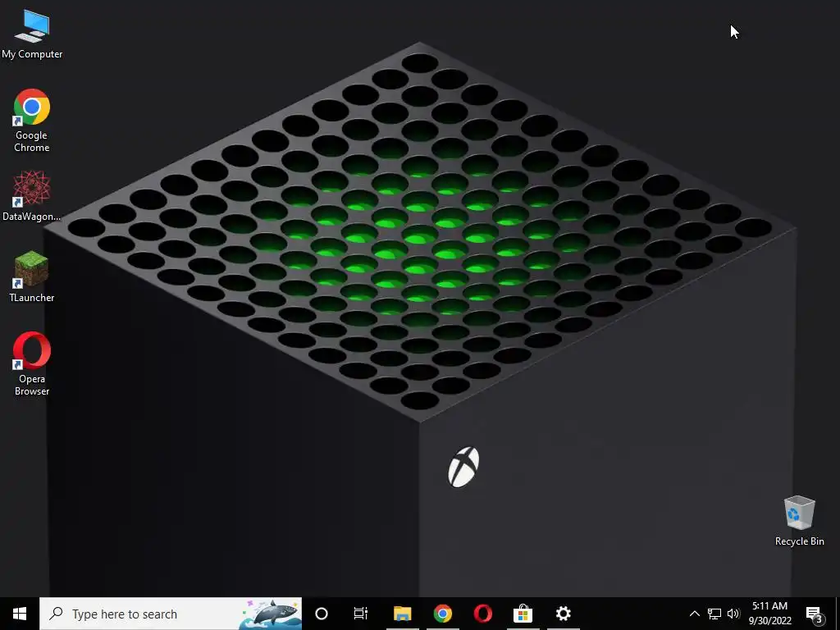Viewport: 840px width, 630px height.
Task: Select the Google Chrome desktop shortcut
Action: [x=32, y=121]
